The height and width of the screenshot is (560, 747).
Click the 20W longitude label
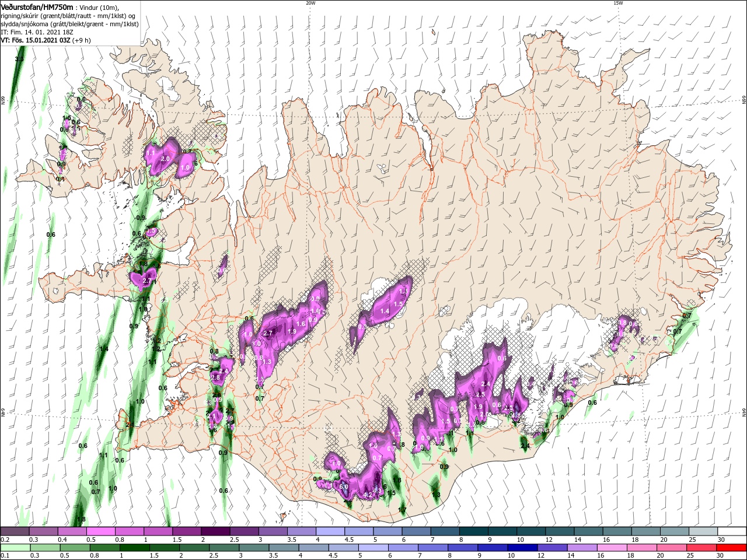(310, 3)
